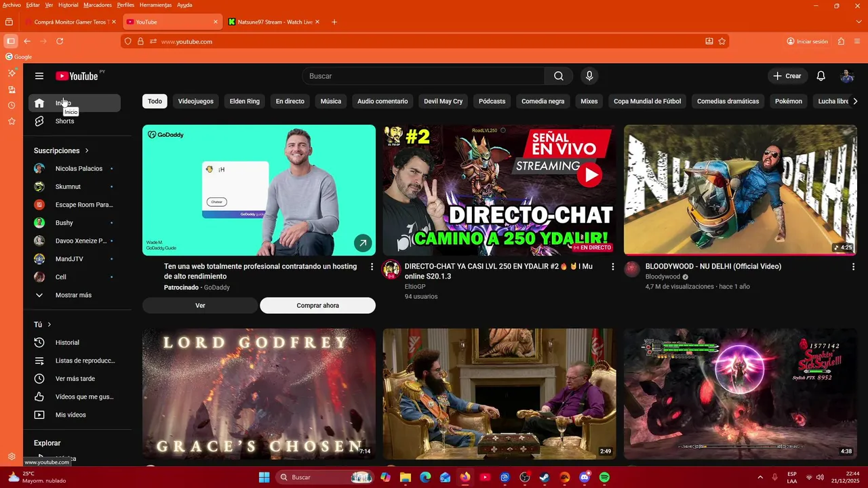Toggle the Firefox sidebar button
Viewport: 868px width, 488px height.
[11, 41]
